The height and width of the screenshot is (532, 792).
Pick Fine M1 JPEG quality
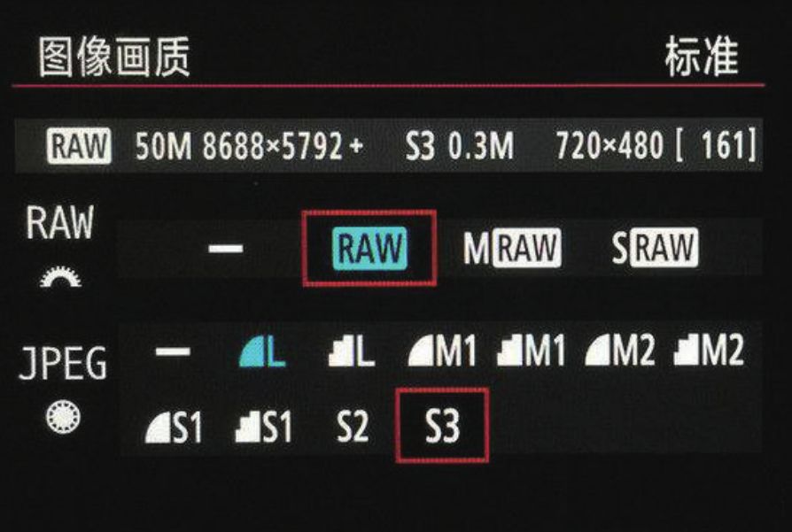click(442, 351)
